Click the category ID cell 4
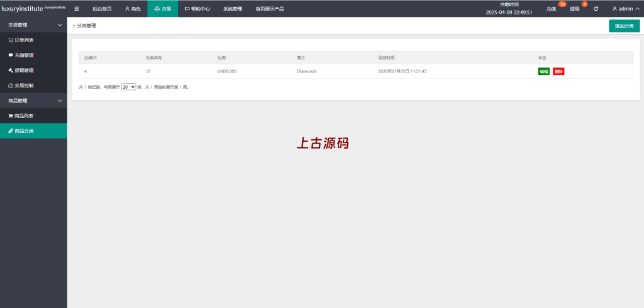 86,71
